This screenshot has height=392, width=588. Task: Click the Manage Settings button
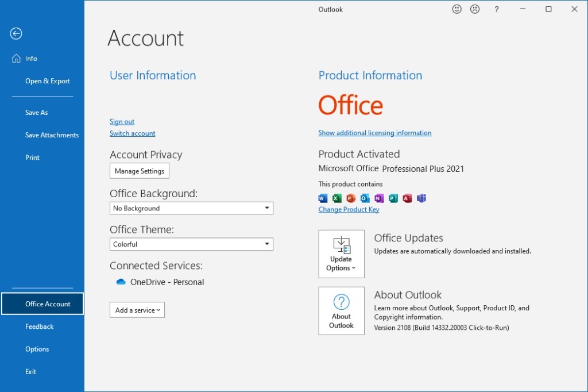click(x=140, y=171)
